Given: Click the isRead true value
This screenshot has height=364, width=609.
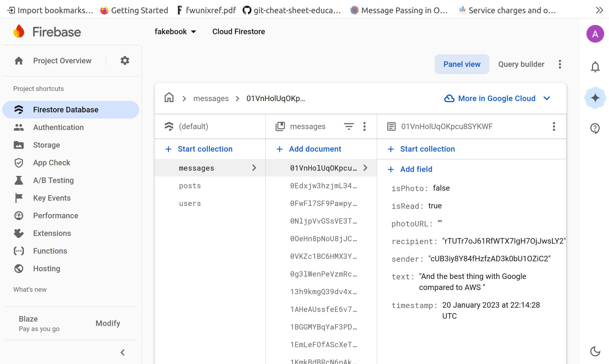Looking at the screenshot, I should 435,206.
